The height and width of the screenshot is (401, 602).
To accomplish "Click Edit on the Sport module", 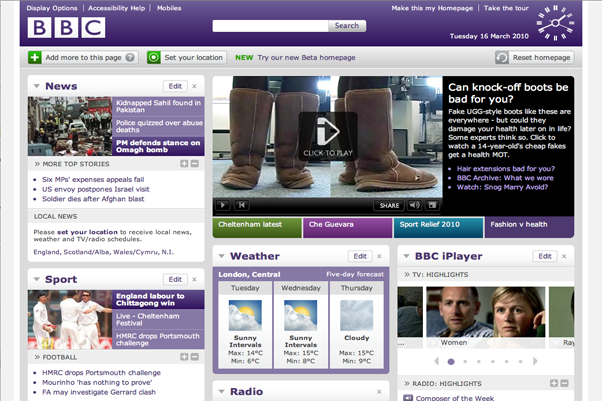I will click(x=175, y=279).
